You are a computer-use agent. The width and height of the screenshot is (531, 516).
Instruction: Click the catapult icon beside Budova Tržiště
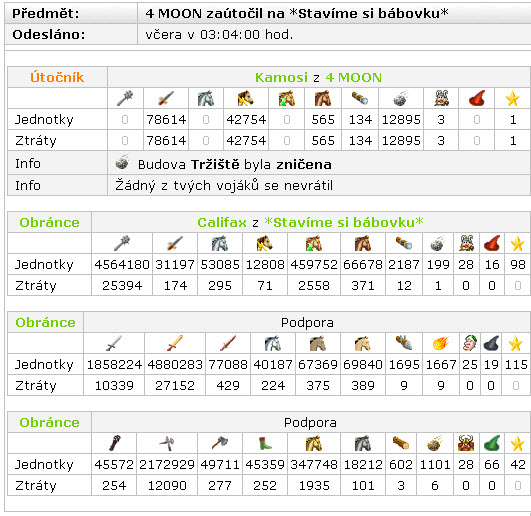(122, 162)
